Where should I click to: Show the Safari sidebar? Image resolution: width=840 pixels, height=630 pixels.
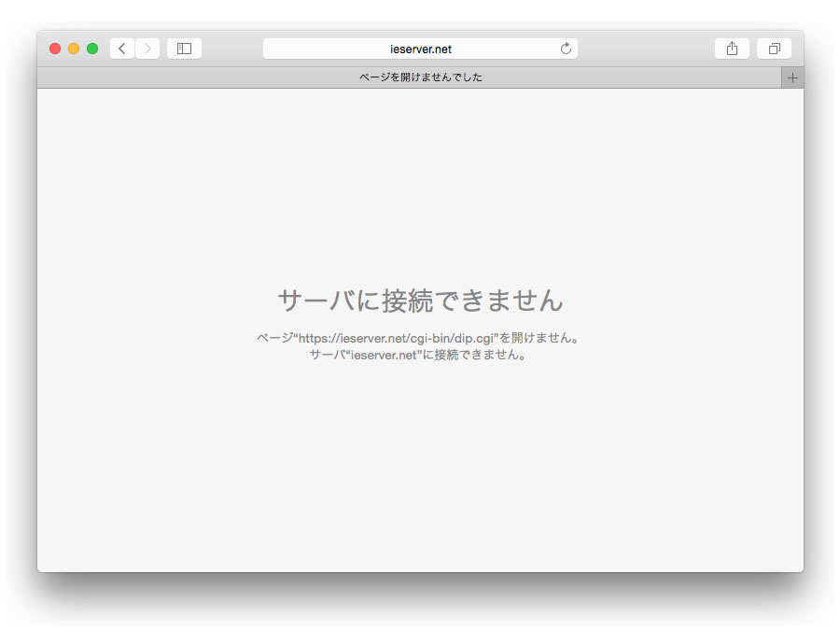coord(184,49)
